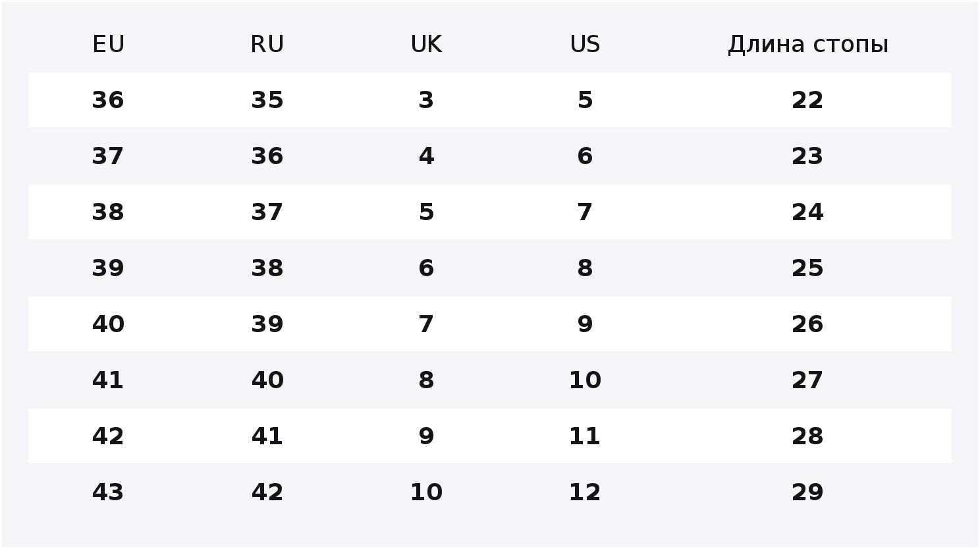Click foot length 25 value

pyautogui.click(x=807, y=268)
